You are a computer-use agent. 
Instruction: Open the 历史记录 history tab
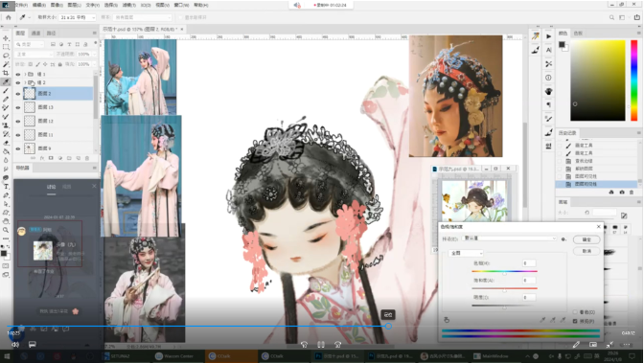pos(567,133)
